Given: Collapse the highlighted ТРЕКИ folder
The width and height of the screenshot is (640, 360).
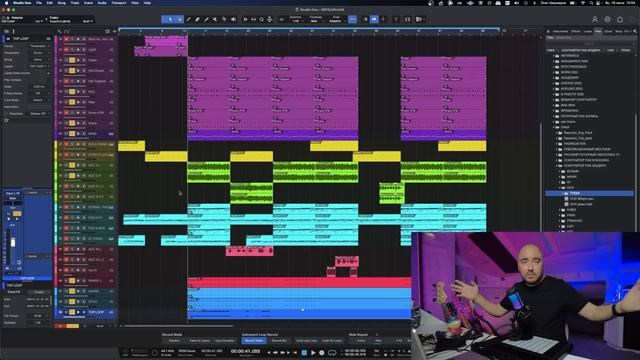Looking at the screenshot, I should pyautogui.click(x=562, y=193).
